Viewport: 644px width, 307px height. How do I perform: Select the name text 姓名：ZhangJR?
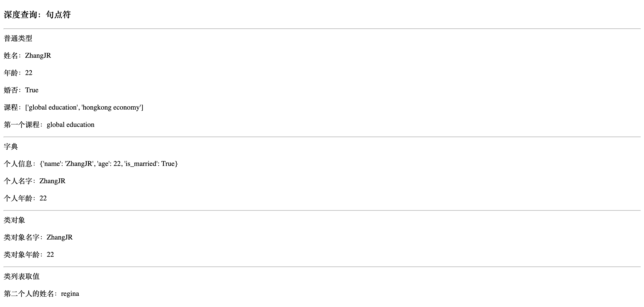point(27,56)
